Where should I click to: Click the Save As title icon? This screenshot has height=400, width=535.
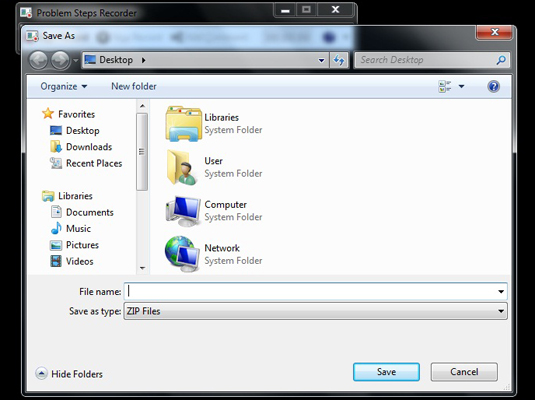[32, 36]
